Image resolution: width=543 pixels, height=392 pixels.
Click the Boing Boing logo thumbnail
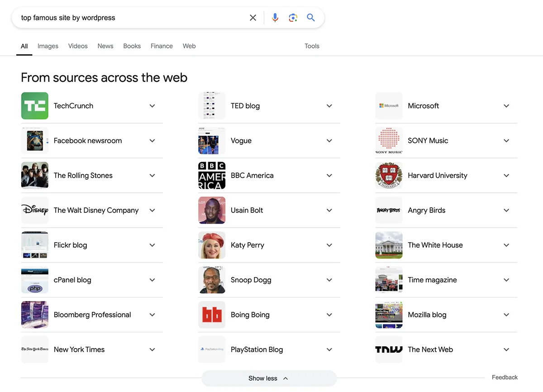coord(212,315)
